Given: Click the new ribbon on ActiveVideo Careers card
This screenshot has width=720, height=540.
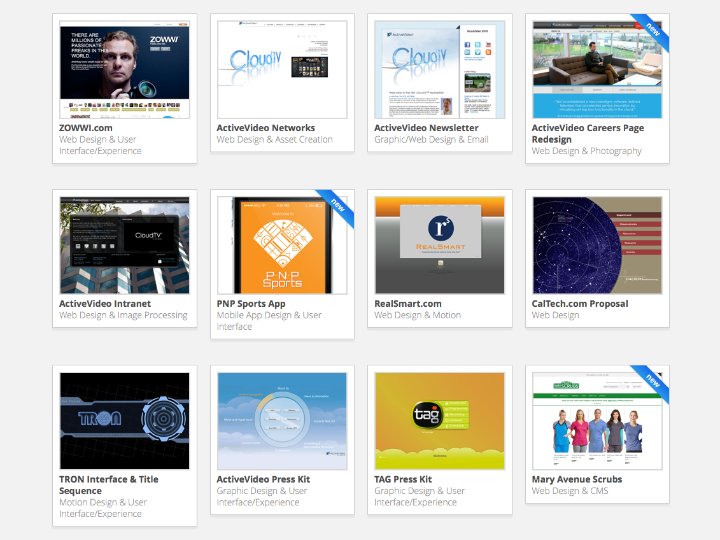Looking at the screenshot, I should [x=652, y=30].
